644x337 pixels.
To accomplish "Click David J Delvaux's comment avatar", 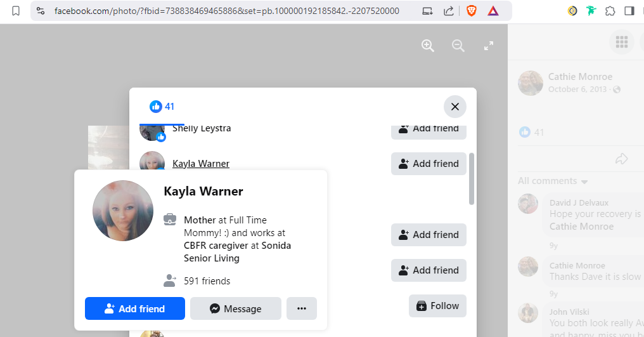I will tap(528, 204).
